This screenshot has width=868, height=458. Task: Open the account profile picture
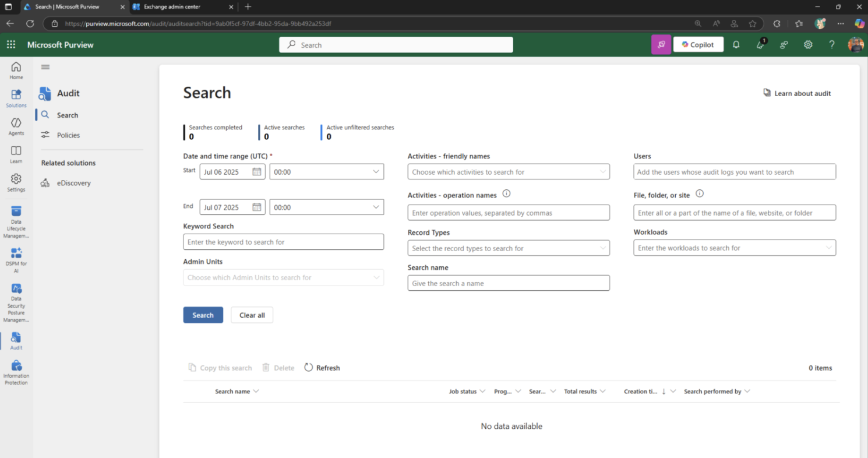[x=856, y=45]
